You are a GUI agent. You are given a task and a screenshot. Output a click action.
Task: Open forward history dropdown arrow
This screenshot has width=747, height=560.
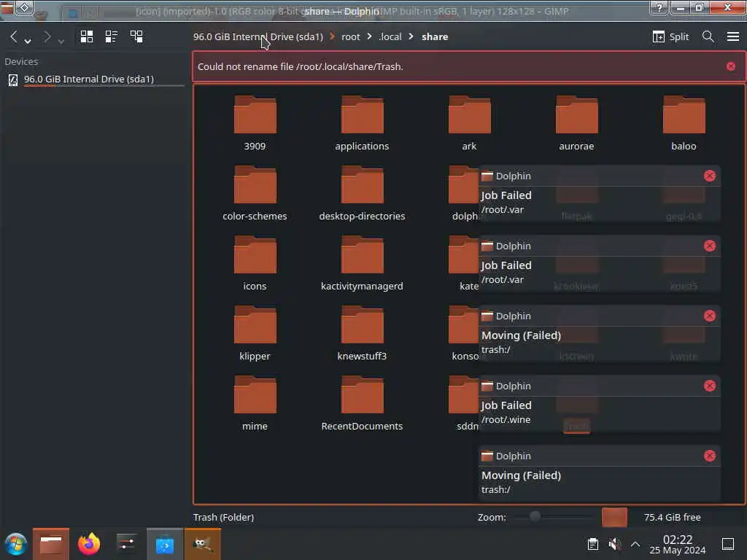pos(61,42)
